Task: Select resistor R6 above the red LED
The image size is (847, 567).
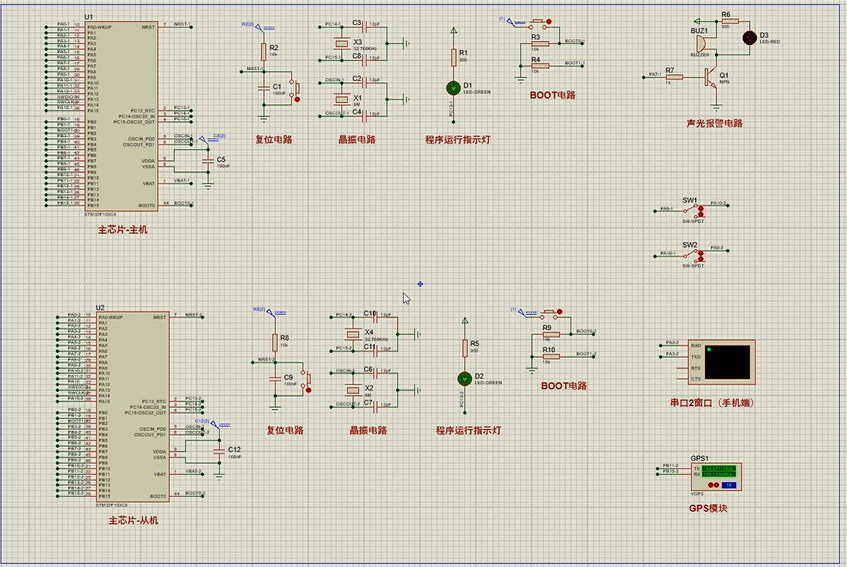Action: coord(725,22)
